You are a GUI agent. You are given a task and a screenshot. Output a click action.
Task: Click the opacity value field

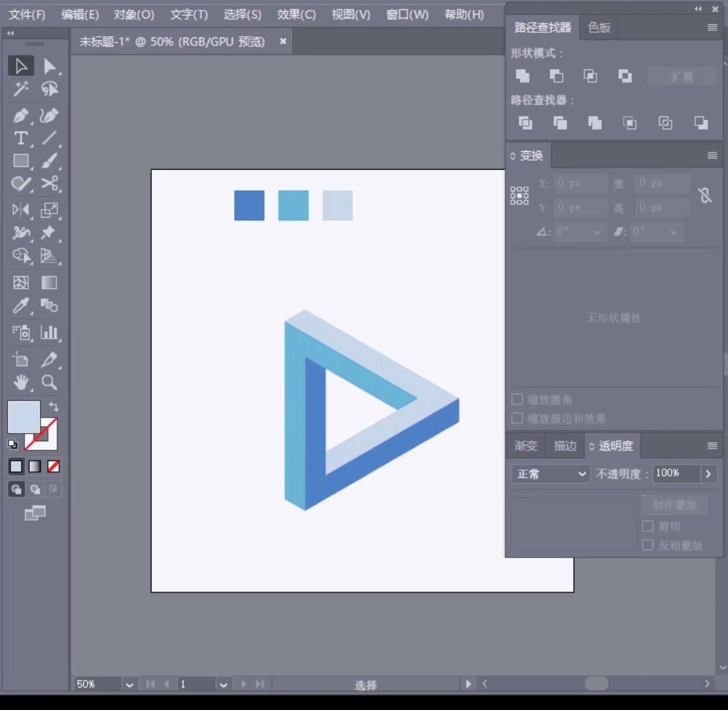(676, 473)
